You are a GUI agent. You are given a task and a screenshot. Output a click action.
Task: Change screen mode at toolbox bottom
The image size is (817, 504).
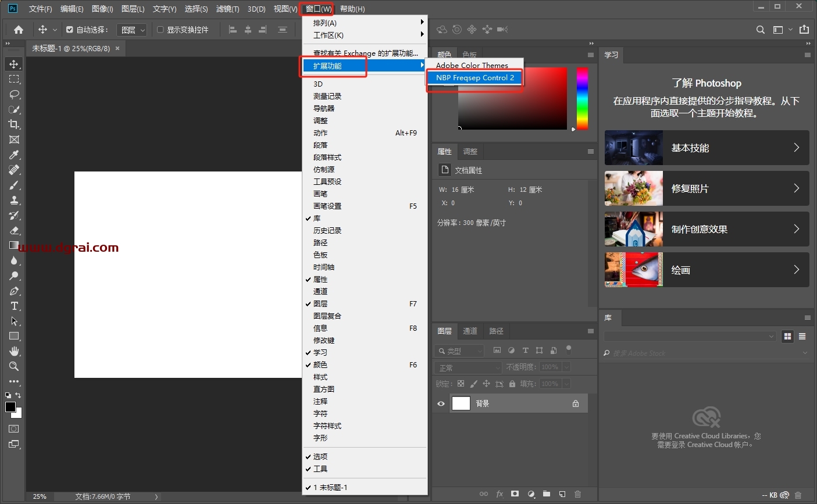click(x=14, y=444)
